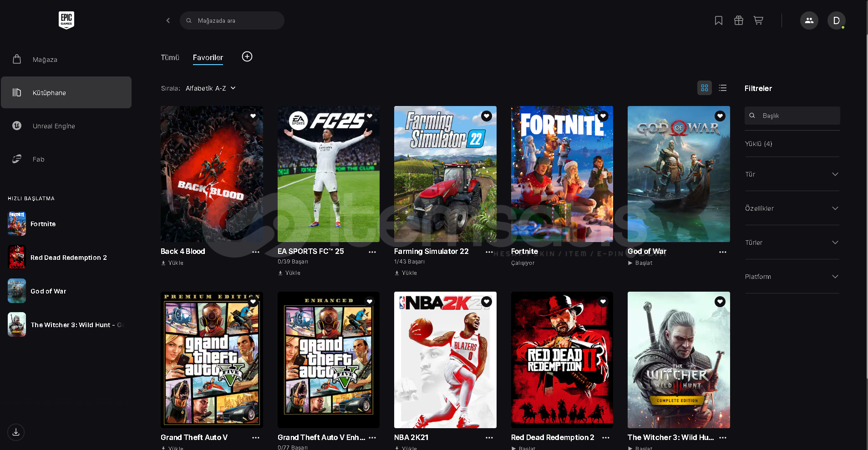
Task: Open options menu for The Witcher 3
Action: coord(723,438)
